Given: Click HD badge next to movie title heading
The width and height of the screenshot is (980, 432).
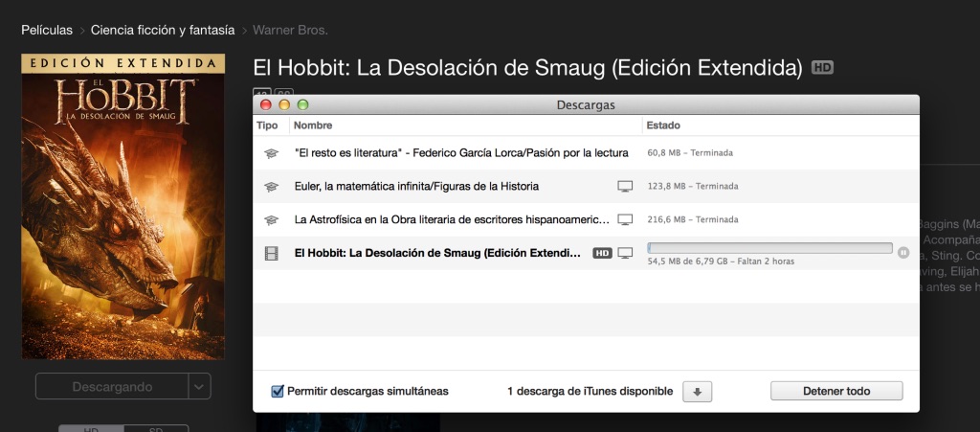Looking at the screenshot, I should (x=822, y=67).
